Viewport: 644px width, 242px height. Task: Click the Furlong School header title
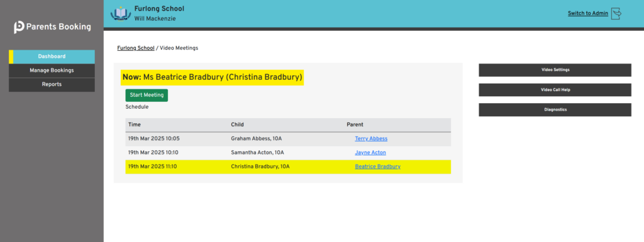[159, 9]
